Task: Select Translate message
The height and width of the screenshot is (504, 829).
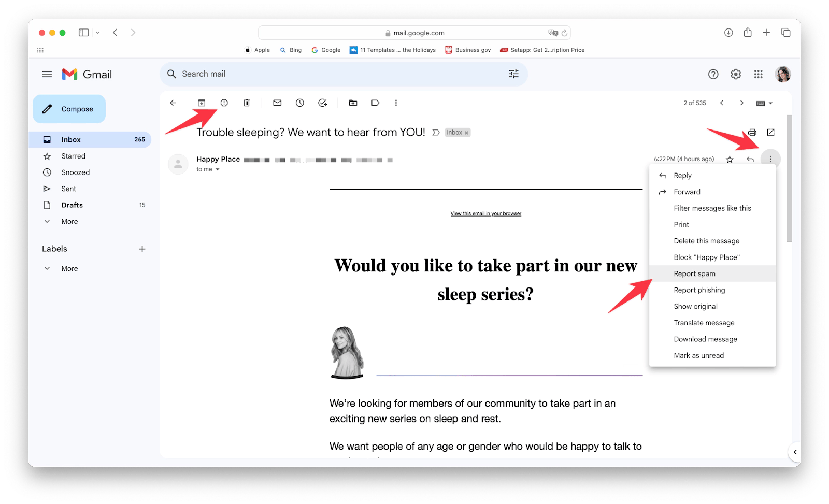Action: (x=712, y=323)
